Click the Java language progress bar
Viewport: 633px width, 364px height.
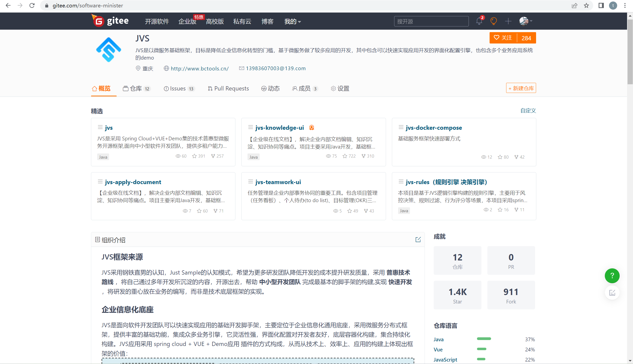pos(484,339)
